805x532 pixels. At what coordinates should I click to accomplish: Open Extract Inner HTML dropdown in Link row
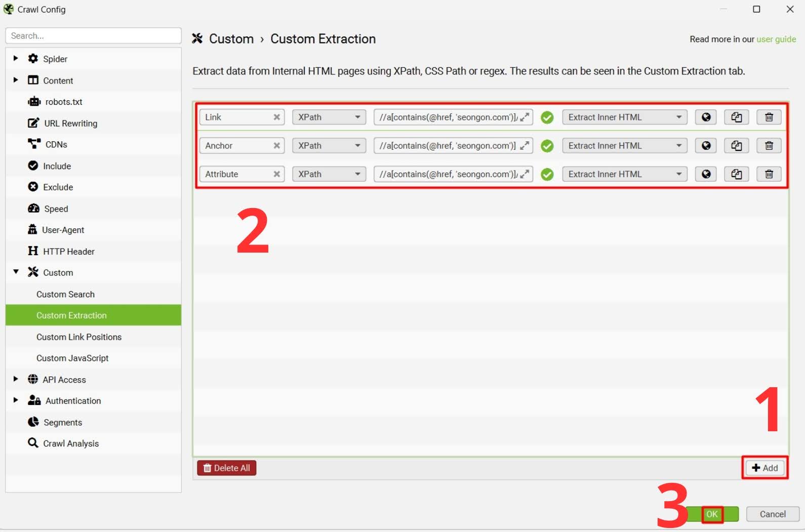[625, 117]
